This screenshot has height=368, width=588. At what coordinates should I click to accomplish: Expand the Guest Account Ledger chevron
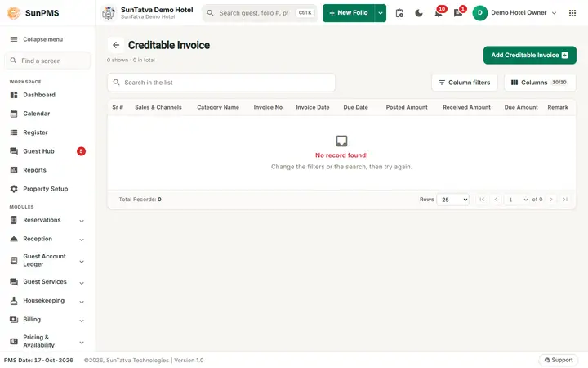click(x=82, y=262)
